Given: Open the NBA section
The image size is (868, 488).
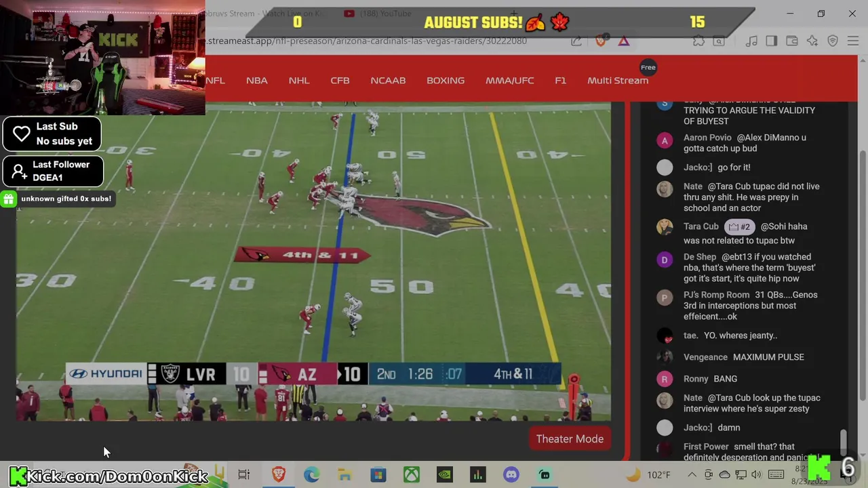Looking at the screenshot, I should pyautogui.click(x=256, y=80).
